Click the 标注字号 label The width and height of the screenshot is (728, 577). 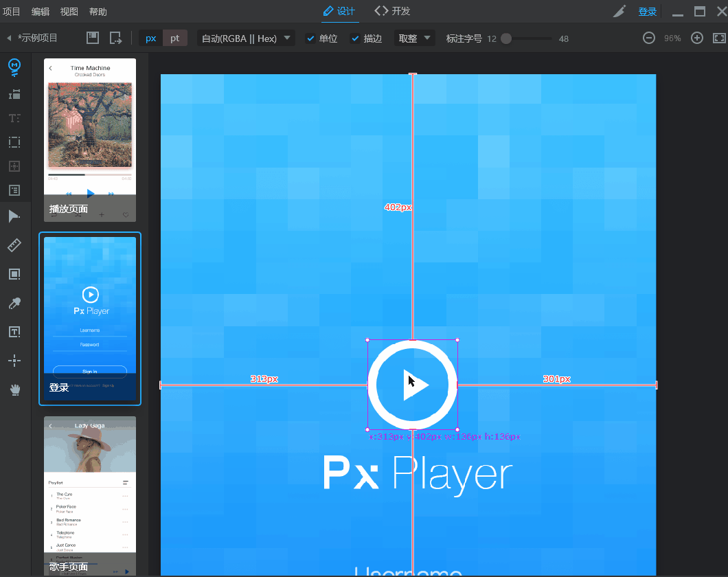point(464,38)
